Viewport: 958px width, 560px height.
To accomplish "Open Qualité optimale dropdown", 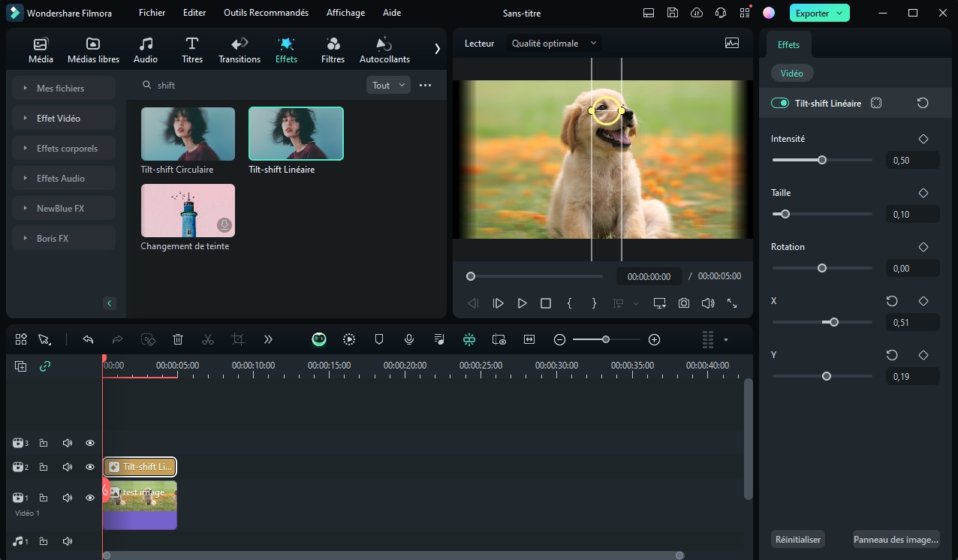I will click(553, 44).
